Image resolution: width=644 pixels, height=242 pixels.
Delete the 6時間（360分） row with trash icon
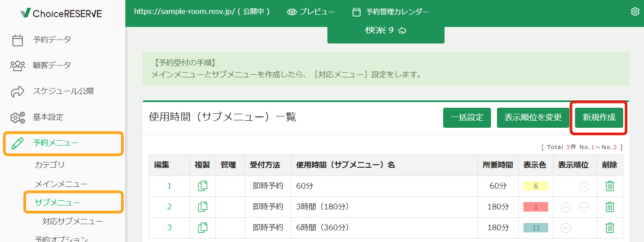pos(610,228)
